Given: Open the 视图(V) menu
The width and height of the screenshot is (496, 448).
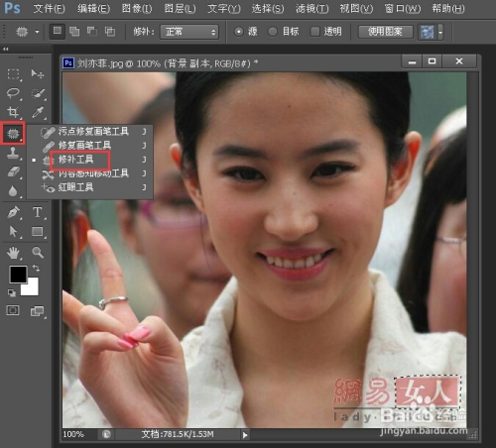Looking at the screenshot, I should tap(356, 8).
